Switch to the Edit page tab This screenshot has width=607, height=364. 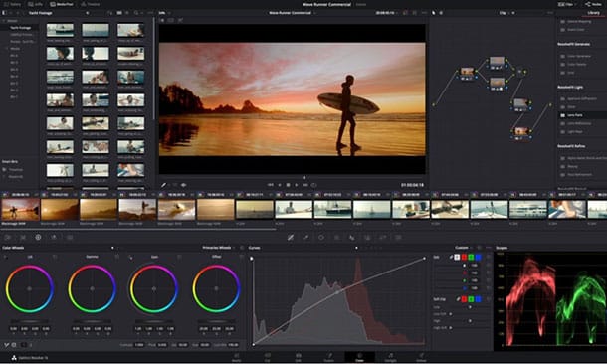pyautogui.click(x=298, y=357)
